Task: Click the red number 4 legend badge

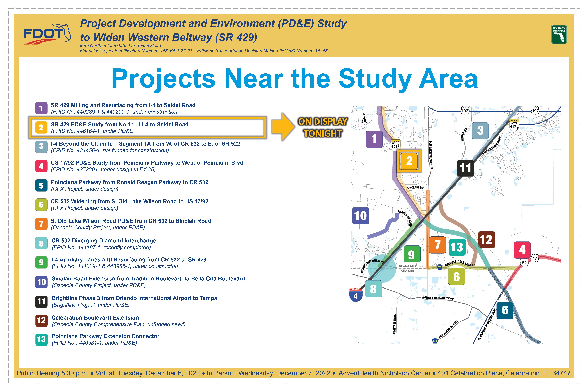Action: [x=41, y=166]
